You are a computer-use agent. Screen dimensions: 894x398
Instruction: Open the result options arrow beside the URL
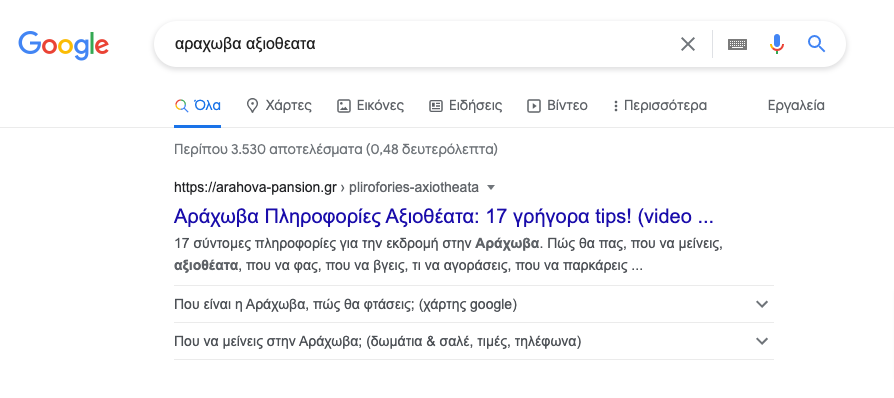[491, 187]
